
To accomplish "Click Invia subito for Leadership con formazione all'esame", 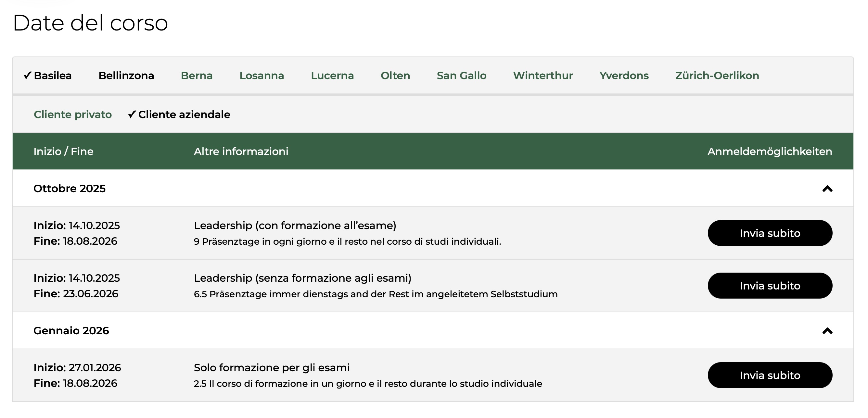I will 770,233.
